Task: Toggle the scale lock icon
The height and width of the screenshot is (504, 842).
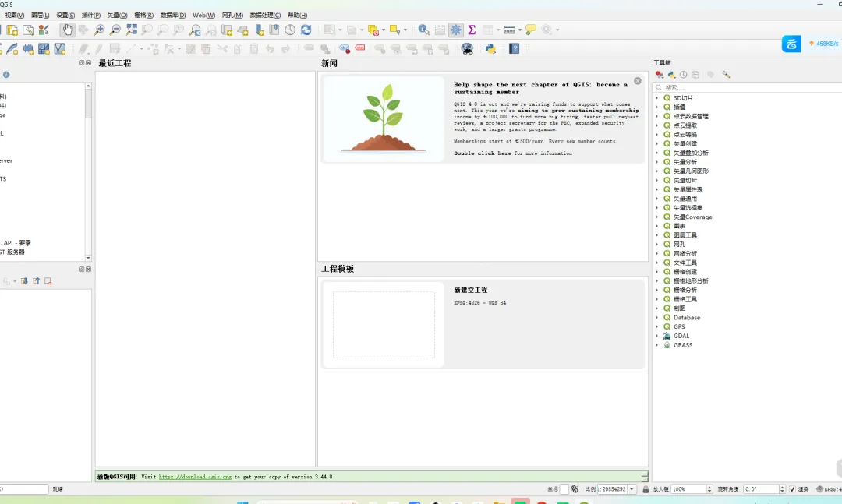Action: tap(646, 489)
